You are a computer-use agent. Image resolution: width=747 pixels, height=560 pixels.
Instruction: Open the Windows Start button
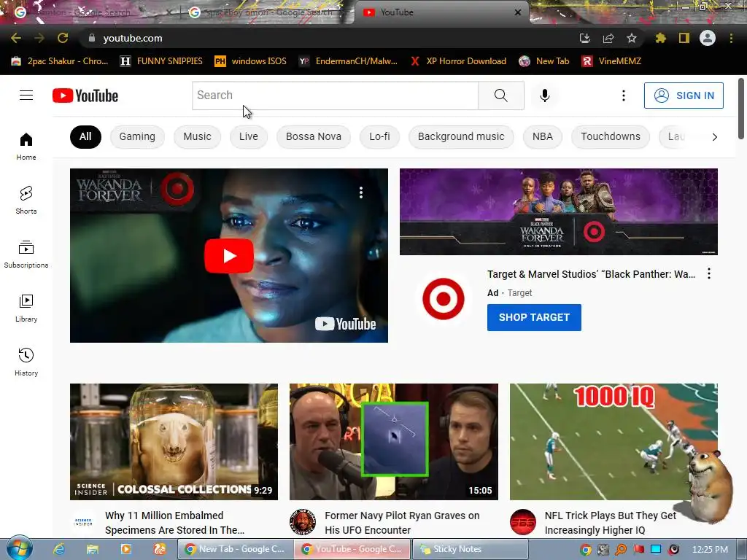[x=18, y=548]
